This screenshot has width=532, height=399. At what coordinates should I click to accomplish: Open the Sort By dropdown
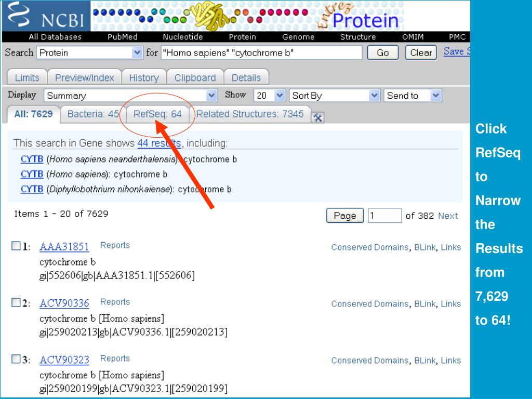pos(334,96)
